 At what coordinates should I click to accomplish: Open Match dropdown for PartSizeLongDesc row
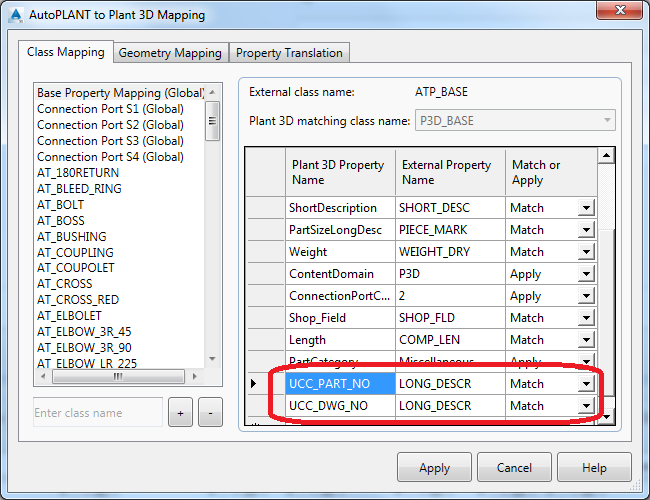click(586, 230)
